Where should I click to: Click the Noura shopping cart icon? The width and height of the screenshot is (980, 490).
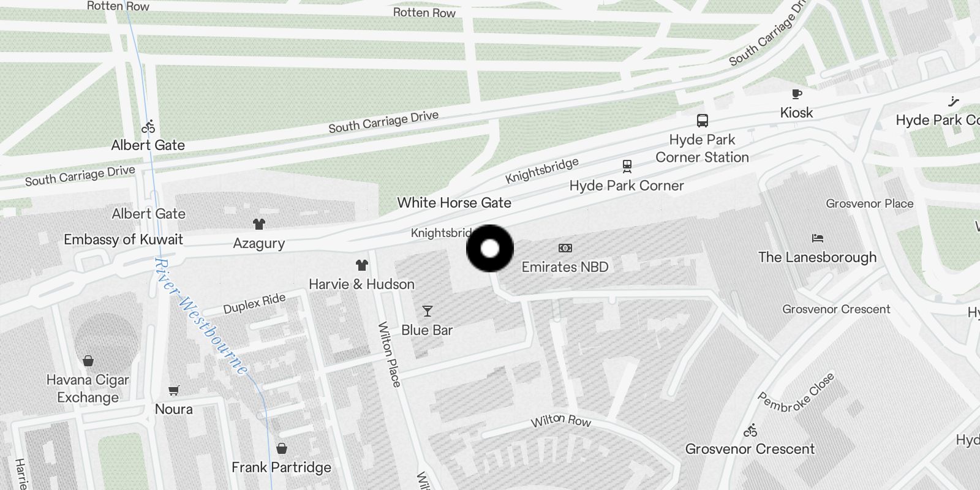click(174, 390)
